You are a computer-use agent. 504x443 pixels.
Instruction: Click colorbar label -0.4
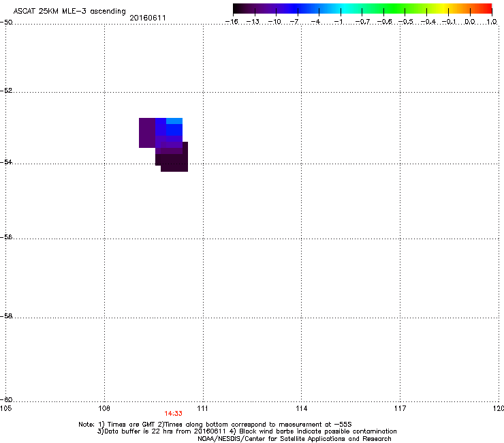[x=428, y=22]
